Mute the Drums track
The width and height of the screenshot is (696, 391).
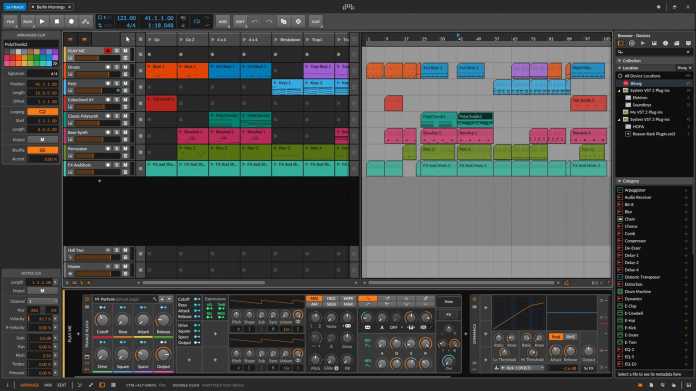point(125,67)
